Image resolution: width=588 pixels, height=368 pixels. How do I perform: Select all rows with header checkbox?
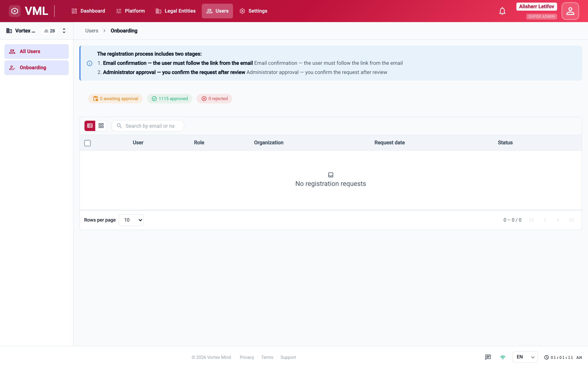pyautogui.click(x=87, y=143)
